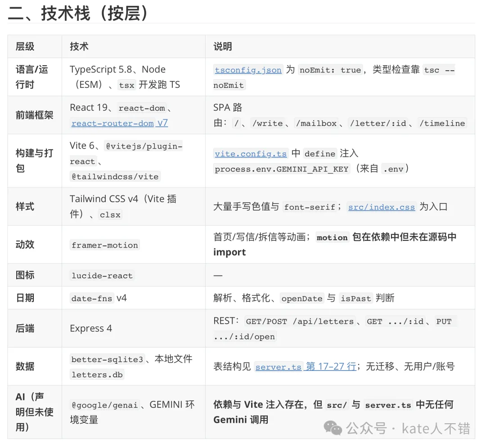Open the react-router-dom v7 link
Viewport: 486px width, 448px height.
point(119,123)
